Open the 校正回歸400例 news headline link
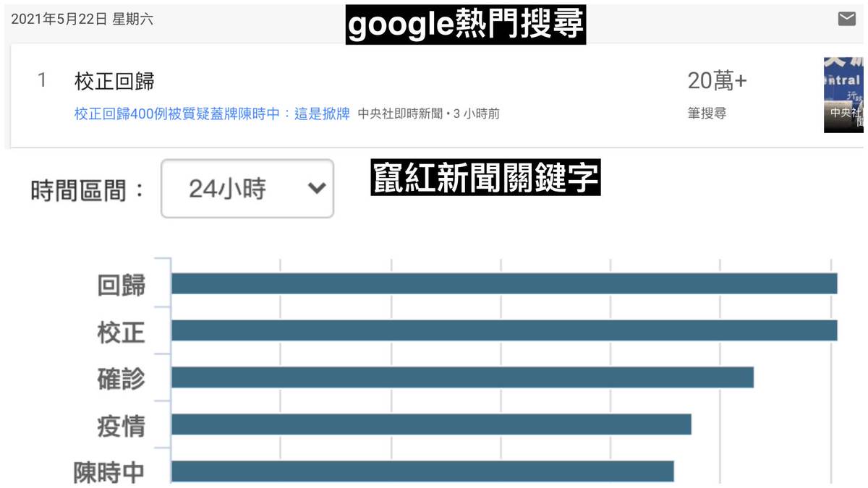This screenshot has width=868, height=488. (x=212, y=114)
